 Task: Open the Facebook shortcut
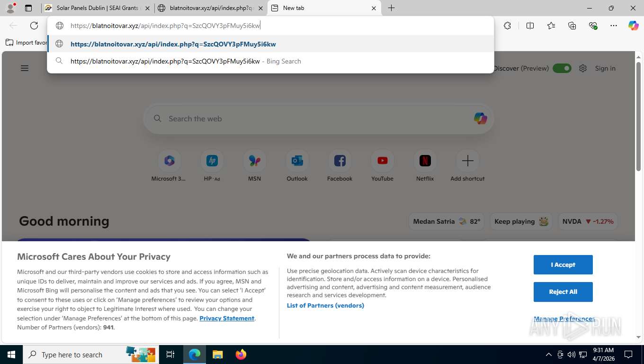pos(340,161)
